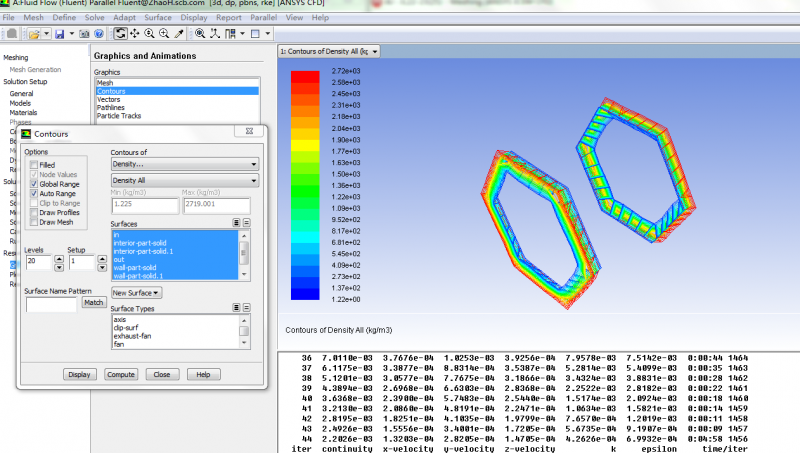Click the save floppy disk icon
The height and width of the screenshot is (453, 800).
coord(59,34)
